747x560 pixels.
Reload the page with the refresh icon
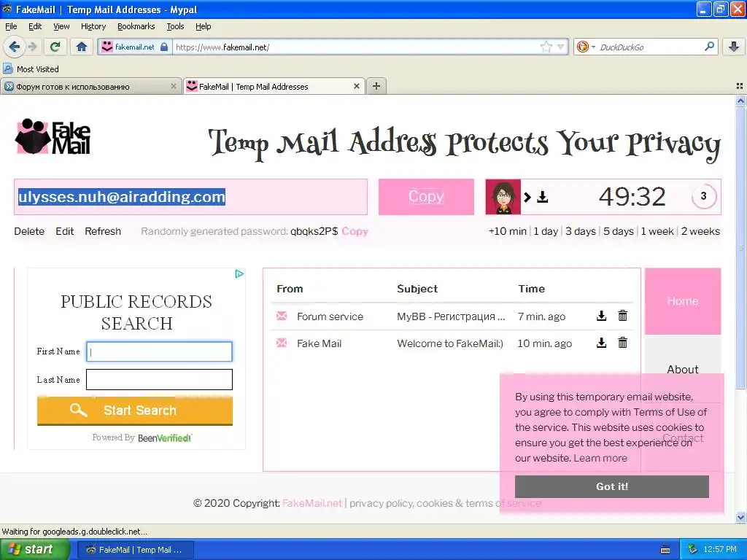click(x=55, y=47)
